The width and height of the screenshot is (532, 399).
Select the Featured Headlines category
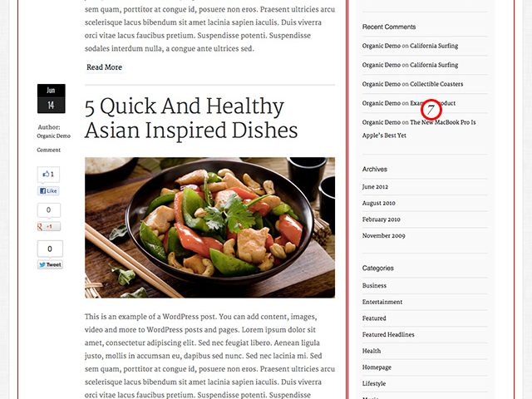coord(388,334)
